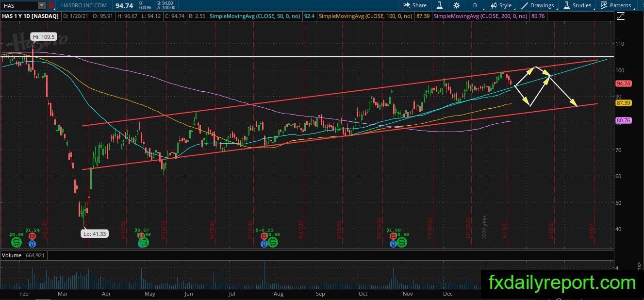
Task: Click the blue bulb icon below $1.88 earnings
Action: pos(394,244)
